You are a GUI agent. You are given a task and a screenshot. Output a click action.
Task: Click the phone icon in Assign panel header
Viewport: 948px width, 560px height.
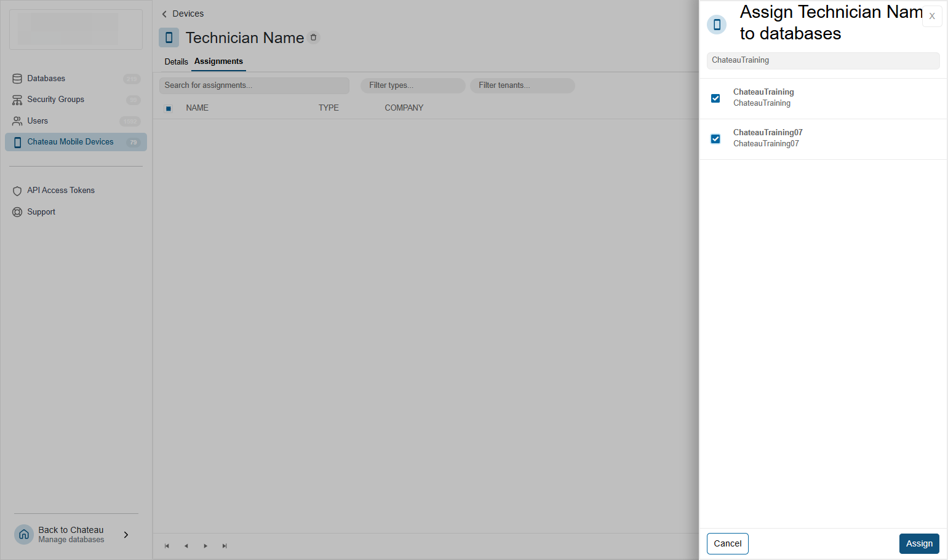tap(717, 25)
